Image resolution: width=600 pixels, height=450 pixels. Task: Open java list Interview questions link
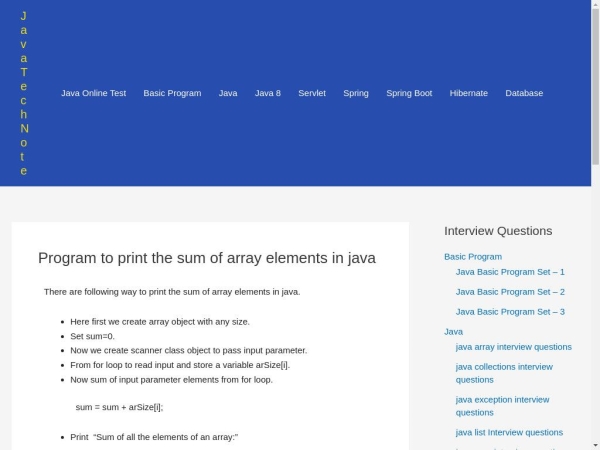(509, 433)
